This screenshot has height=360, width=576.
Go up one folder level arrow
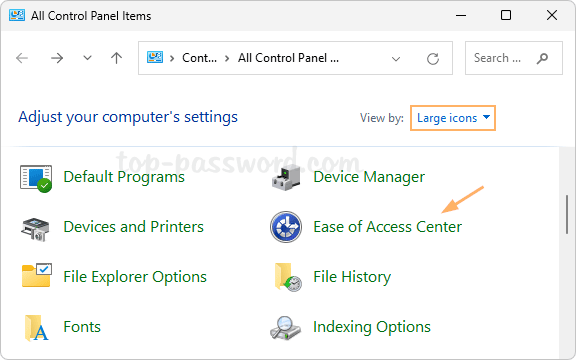[116, 58]
